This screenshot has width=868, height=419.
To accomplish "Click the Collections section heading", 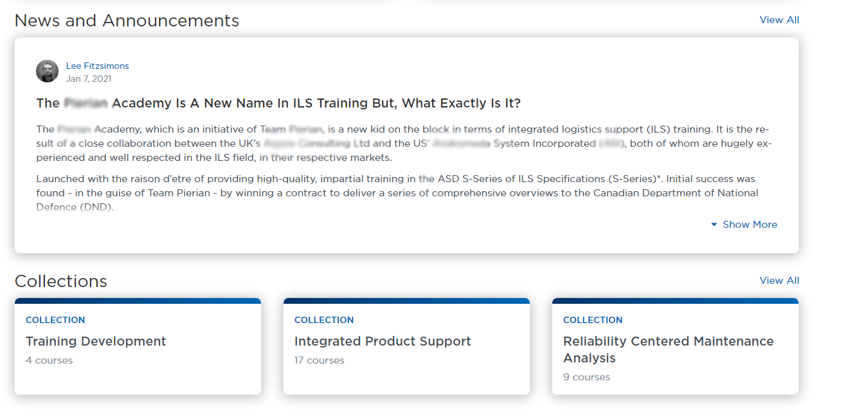I will point(60,281).
